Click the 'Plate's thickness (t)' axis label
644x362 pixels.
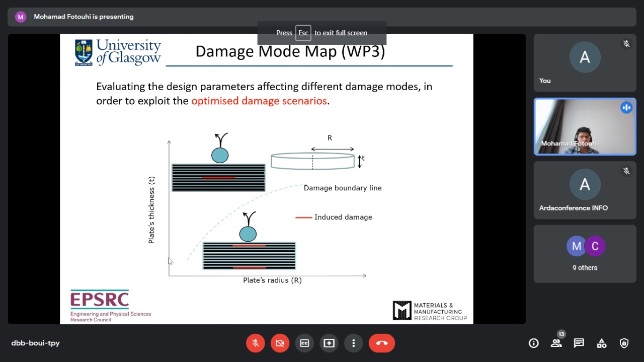coord(151,210)
